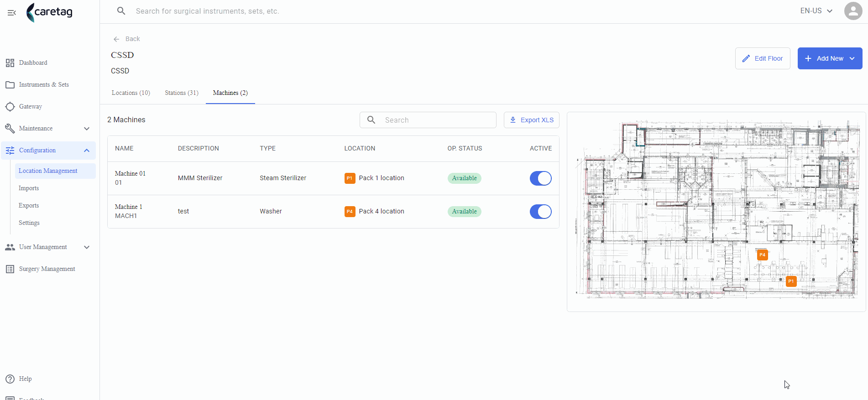Collapse the Configuration section chevron

(87, 151)
